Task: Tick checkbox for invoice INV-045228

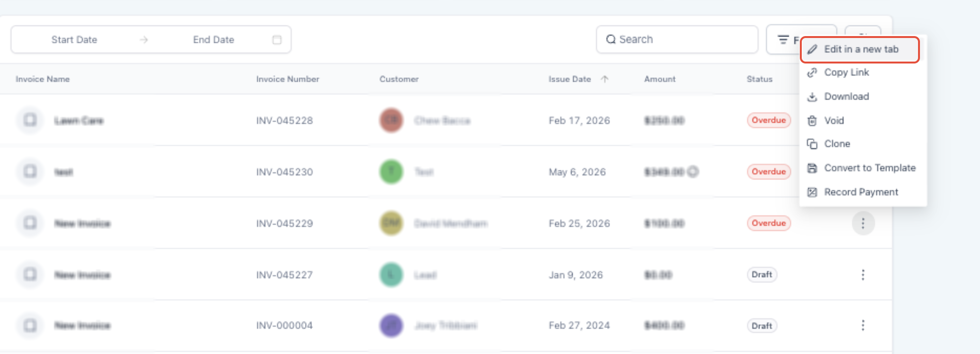Action: (30, 120)
